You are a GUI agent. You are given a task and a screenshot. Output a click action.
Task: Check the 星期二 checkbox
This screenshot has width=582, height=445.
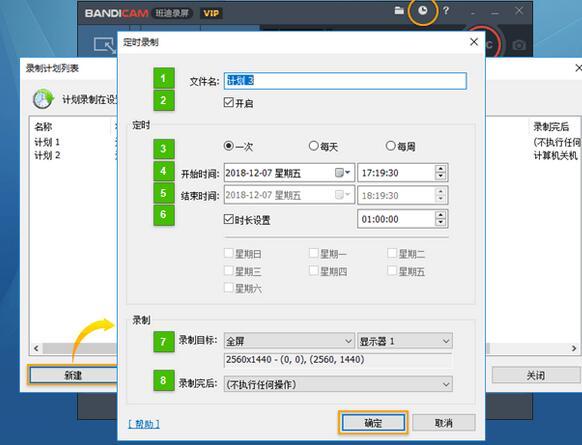tap(392, 253)
